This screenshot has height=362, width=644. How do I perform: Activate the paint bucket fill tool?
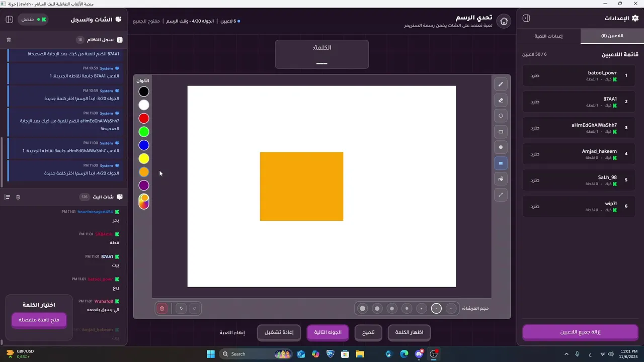(x=501, y=179)
